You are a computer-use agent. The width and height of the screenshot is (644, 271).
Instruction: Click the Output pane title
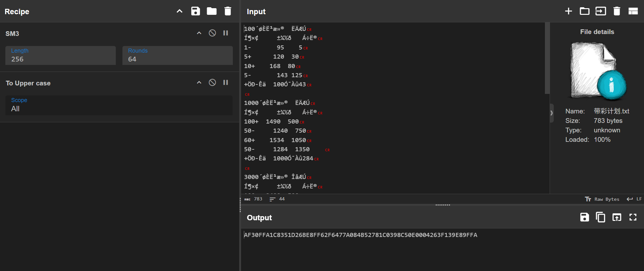(259, 218)
